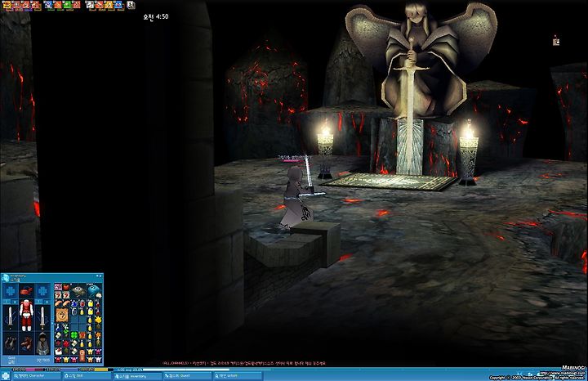Click the red ALL CHANNELS chat message
The image size is (588, 381).
(x=243, y=363)
